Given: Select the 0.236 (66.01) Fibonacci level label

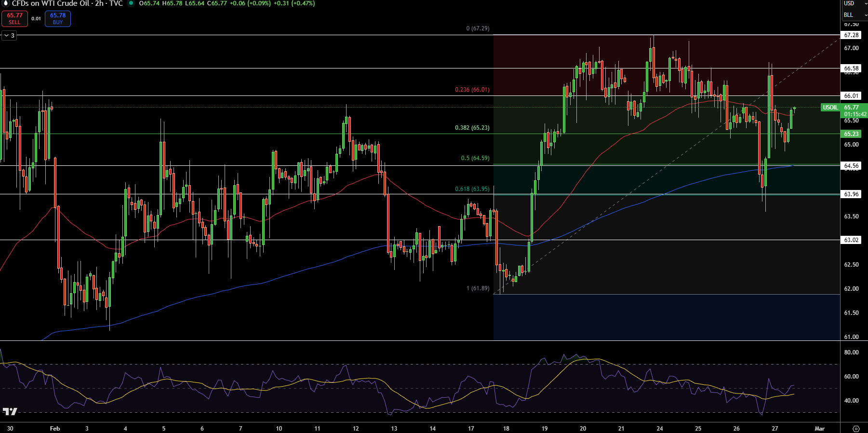Looking at the screenshot, I should click(x=472, y=90).
